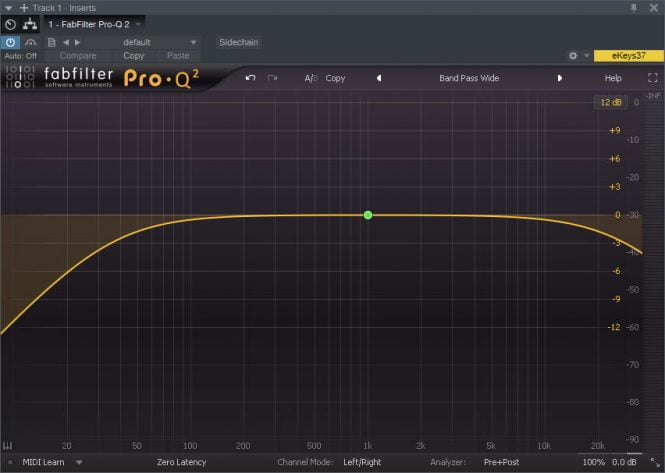Click the 0.0 dB output gain value
Screen dimensions: 665x473
(x=624, y=462)
